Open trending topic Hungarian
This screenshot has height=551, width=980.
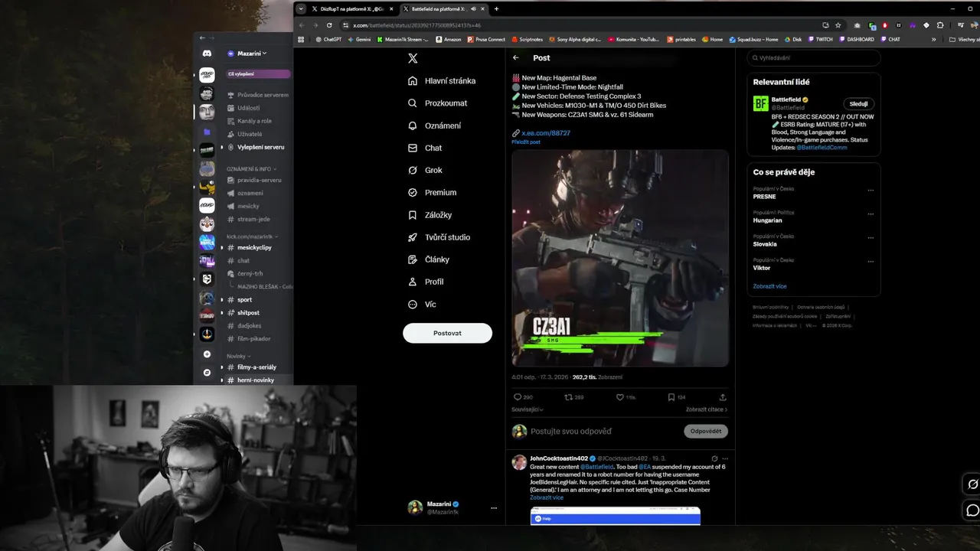767,220
